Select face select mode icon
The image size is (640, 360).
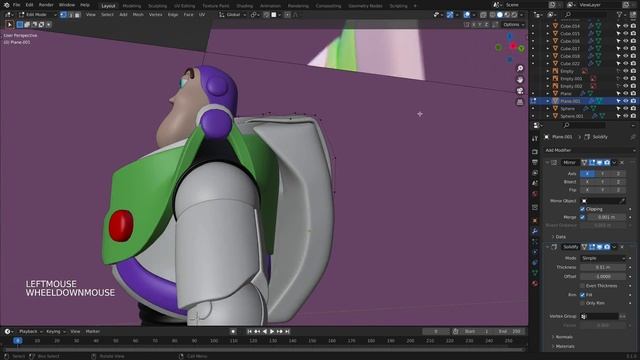click(x=77, y=15)
